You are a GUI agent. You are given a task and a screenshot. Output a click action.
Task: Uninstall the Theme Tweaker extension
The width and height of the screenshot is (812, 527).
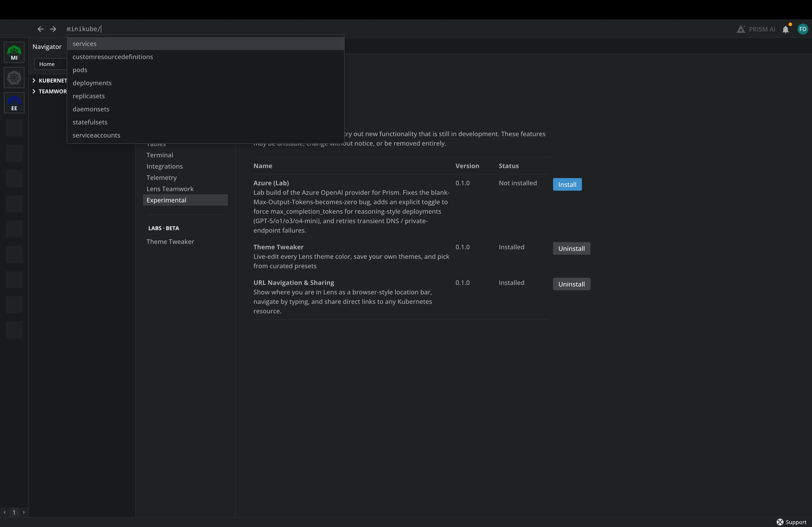[572, 248]
